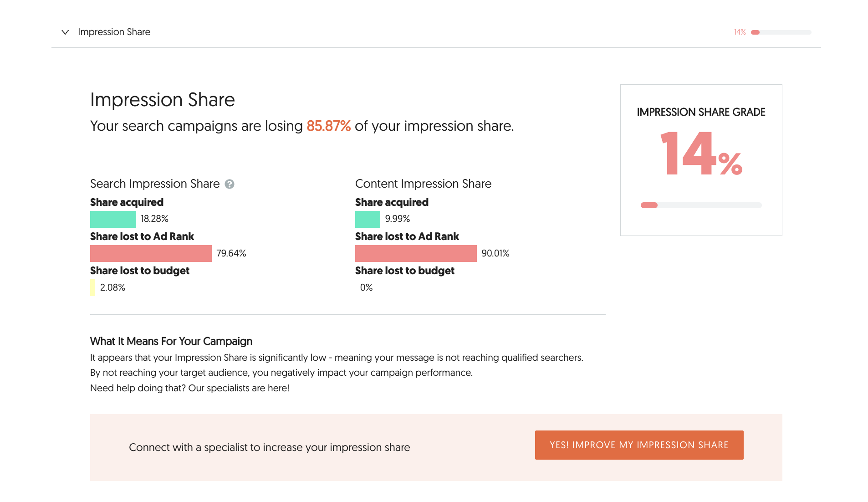The width and height of the screenshot is (868, 502).
Task: Click the Search Impression Share help icon
Action: (x=230, y=184)
